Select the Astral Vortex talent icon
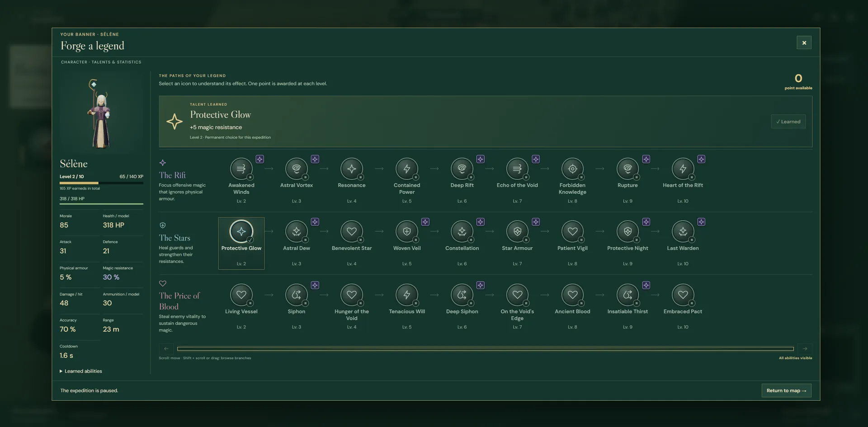This screenshot has width=868, height=427. click(x=296, y=169)
